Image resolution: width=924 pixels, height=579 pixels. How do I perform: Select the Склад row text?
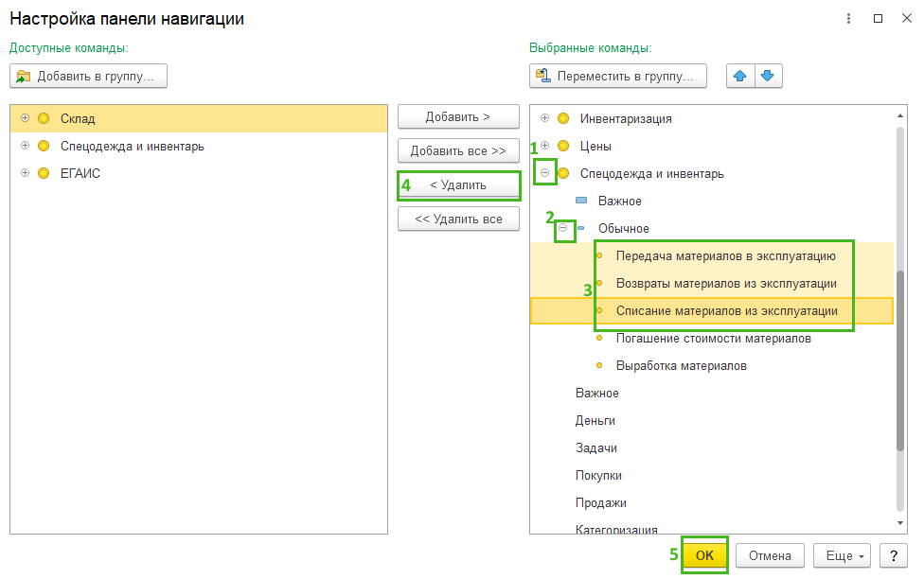78,118
